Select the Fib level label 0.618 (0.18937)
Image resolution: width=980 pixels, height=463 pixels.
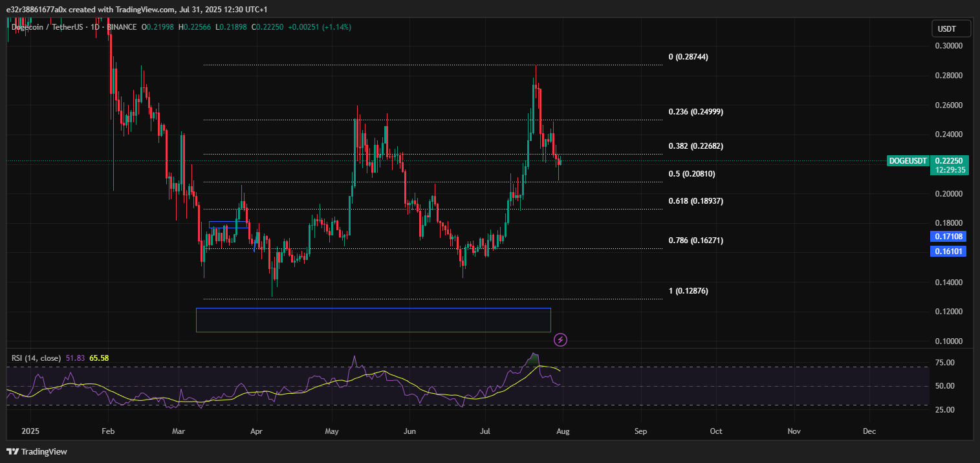(695, 201)
